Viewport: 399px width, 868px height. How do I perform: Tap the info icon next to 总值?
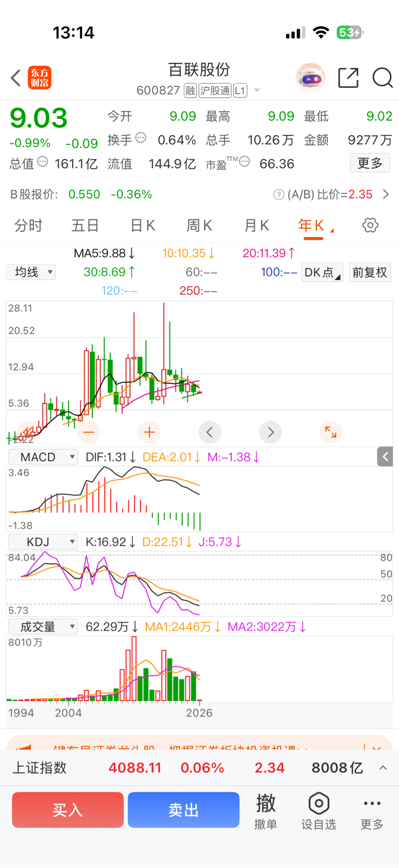(x=43, y=162)
